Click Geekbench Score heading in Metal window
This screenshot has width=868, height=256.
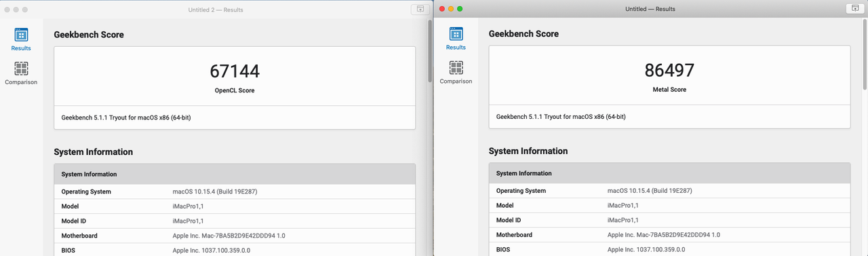[x=524, y=34]
